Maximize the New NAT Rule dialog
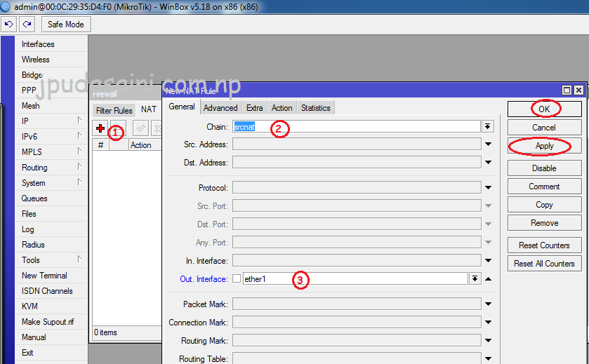Screen dimensions: 589x364 [567, 90]
